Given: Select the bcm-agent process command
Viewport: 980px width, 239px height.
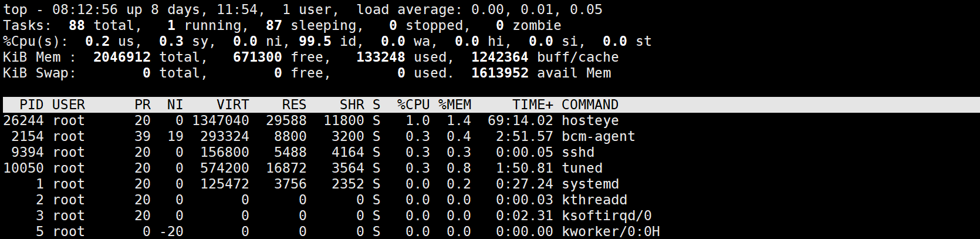Looking at the screenshot, I should [599, 137].
